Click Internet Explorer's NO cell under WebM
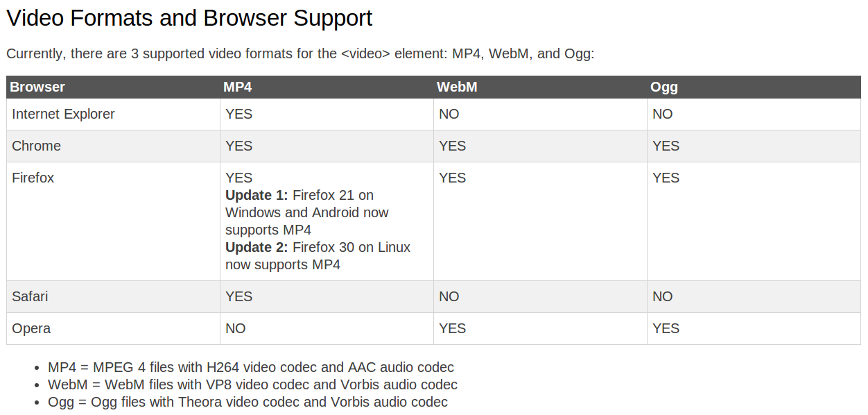Screen dimensions: 868x415 [x=449, y=114]
